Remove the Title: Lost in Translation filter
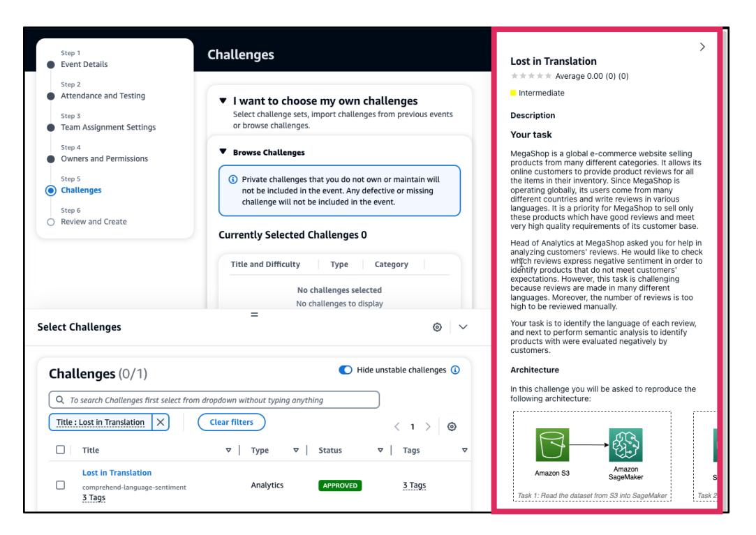Image resolution: width=756 pixels, height=535 pixels. [x=161, y=422]
